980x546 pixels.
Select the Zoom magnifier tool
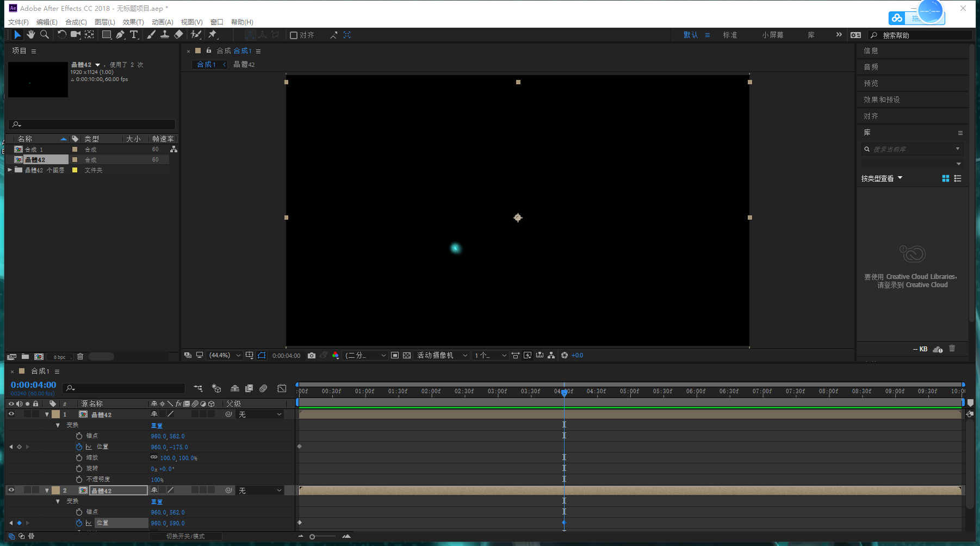(45, 35)
